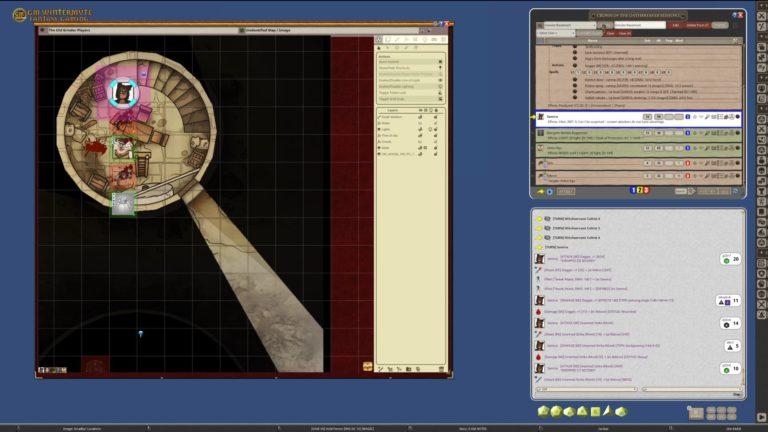The width and height of the screenshot is (768, 432).
Task: Open the top icon in right sidebar
Action: pos(761,15)
